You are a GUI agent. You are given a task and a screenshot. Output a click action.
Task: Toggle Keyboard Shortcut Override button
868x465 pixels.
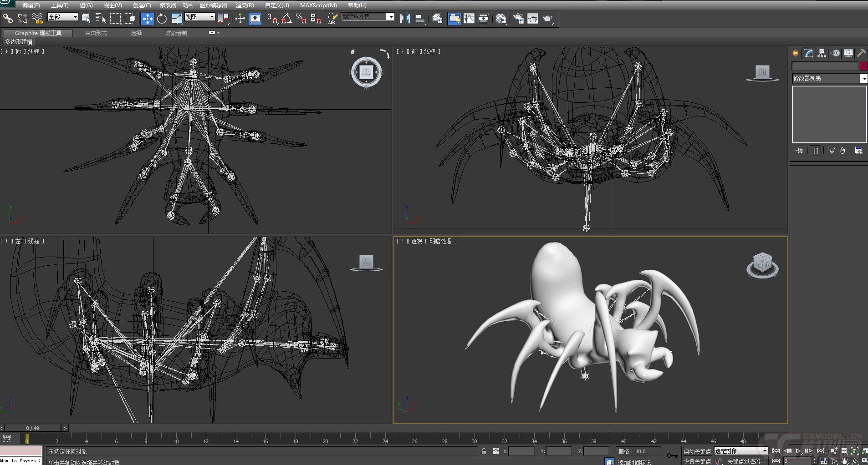[x=255, y=18]
